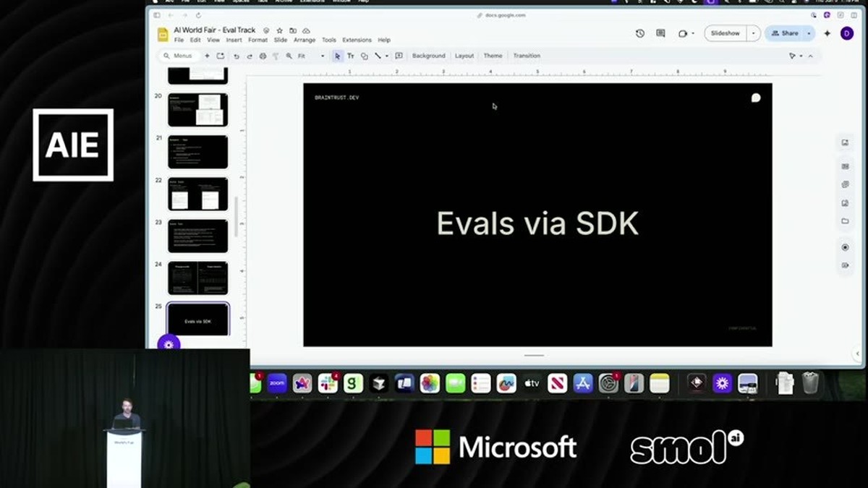Collapse the toolbar with the up chevron
The image size is (868, 488).
[x=811, y=56]
